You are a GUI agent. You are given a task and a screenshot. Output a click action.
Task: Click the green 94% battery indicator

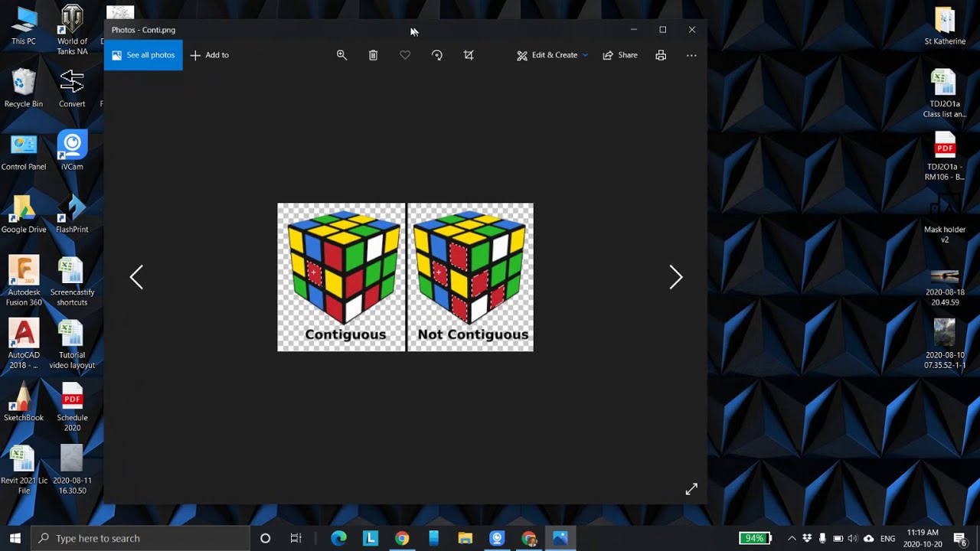[x=755, y=538]
